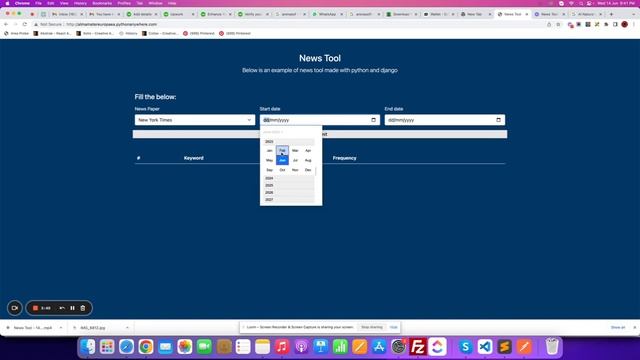Collapse the 2023 year row in picker
This screenshot has height=360, width=640.
pos(289,142)
